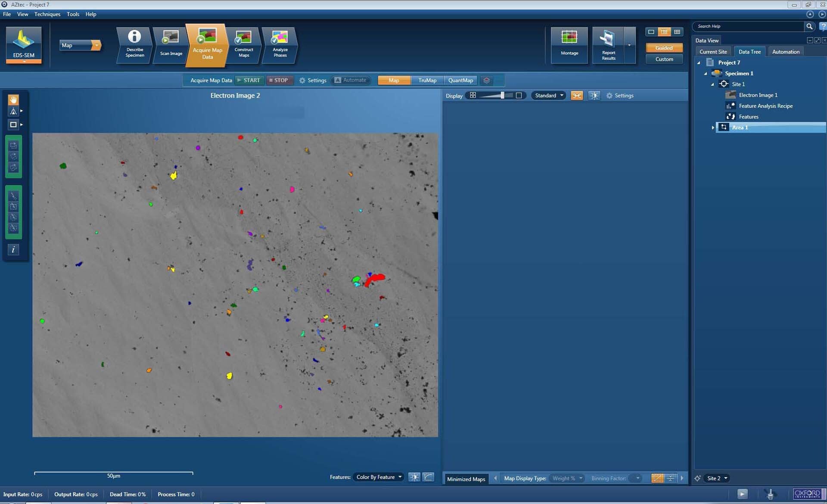Image resolution: width=827 pixels, height=504 pixels.
Task: Open the Site 2 dropdown
Action: point(717,478)
